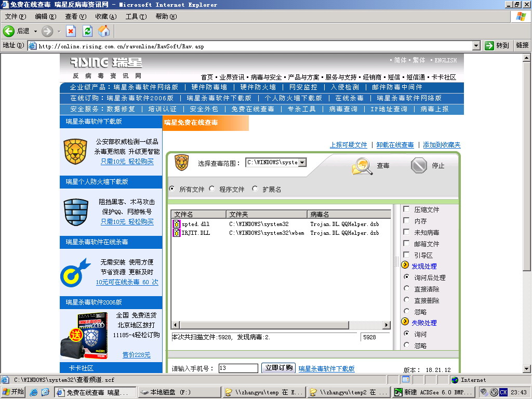Click the magnifier scan virus icon

point(362,166)
